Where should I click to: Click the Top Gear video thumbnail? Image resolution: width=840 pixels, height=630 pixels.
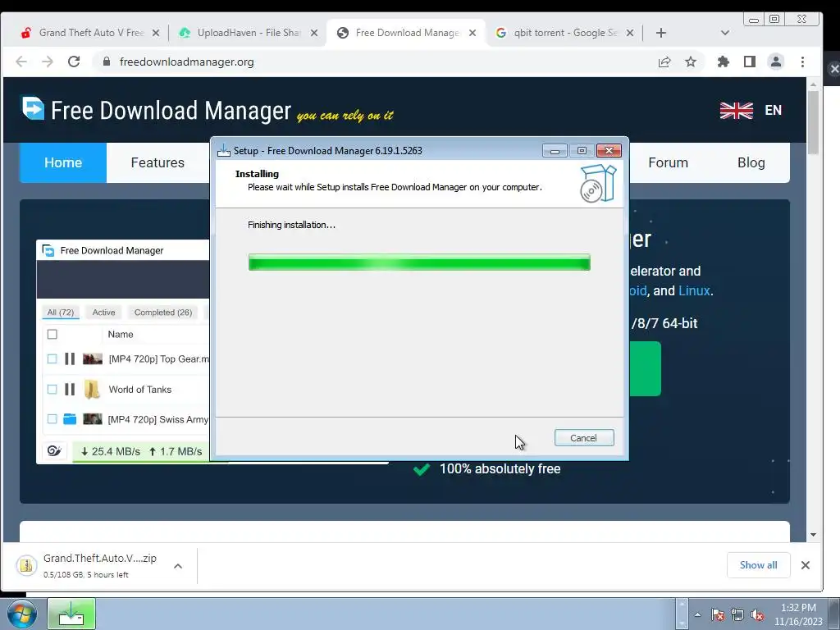[92, 359]
